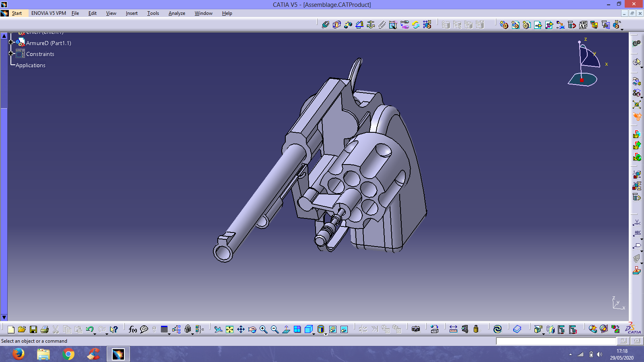The width and height of the screenshot is (644, 362).
Task: Click the What's This help cursor icon
Action: (x=114, y=329)
